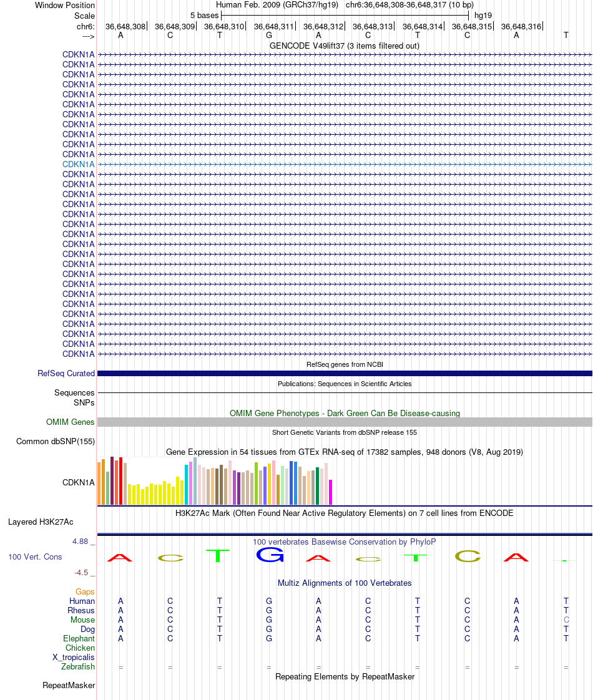The width and height of the screenshot is (593, 700).
Task: Open the 'GENCODE V49lift37 (3 items filtered out)' track title
Action: point(345,46)
